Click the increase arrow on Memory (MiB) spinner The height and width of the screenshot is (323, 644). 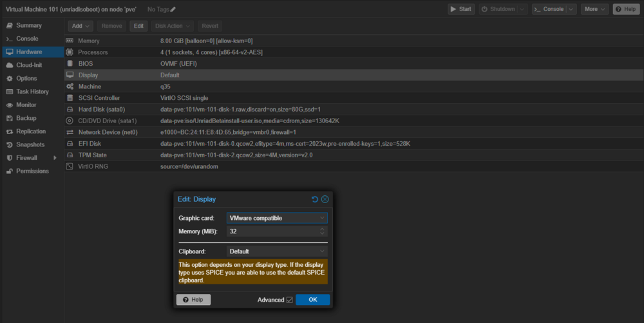322,230
